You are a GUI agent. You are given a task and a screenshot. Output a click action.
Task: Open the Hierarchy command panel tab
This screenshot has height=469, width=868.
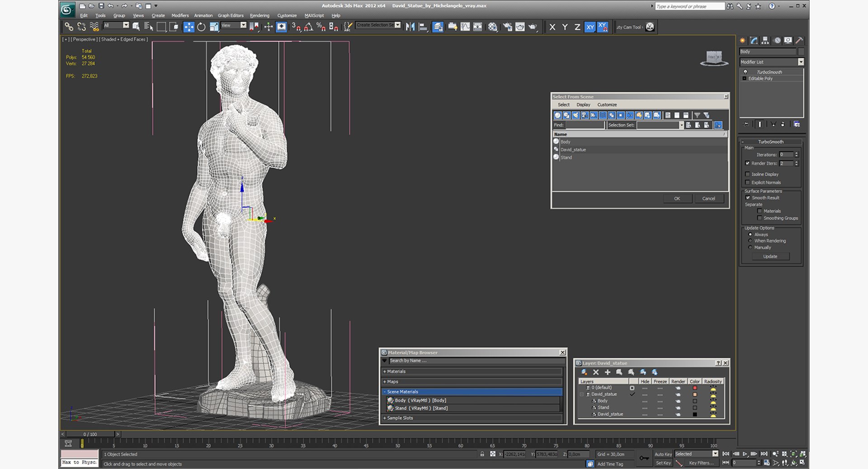(765, 41)
